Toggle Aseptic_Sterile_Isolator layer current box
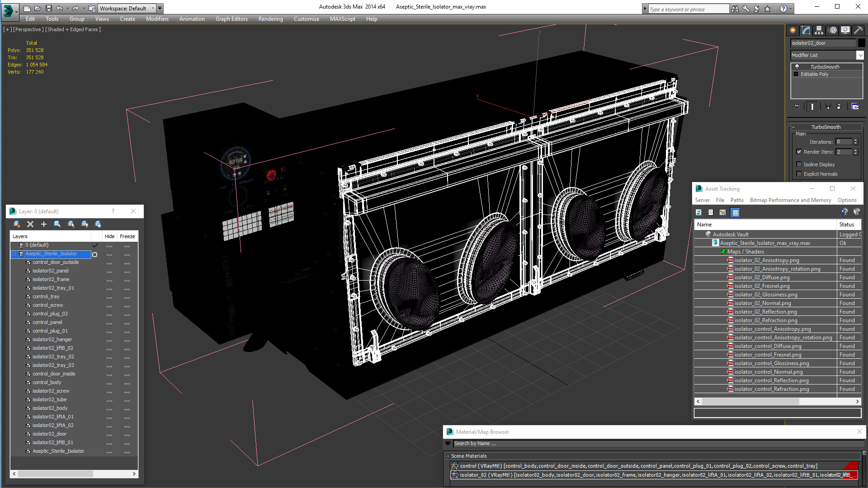Image resolution: width=868 pixels, height=488 pixels. tap(95, 254)
